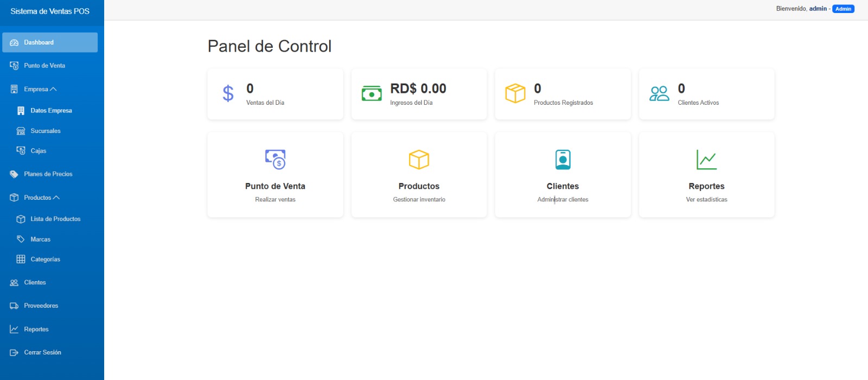Go to Datos Empresa menu item

(x=51, y=111)
